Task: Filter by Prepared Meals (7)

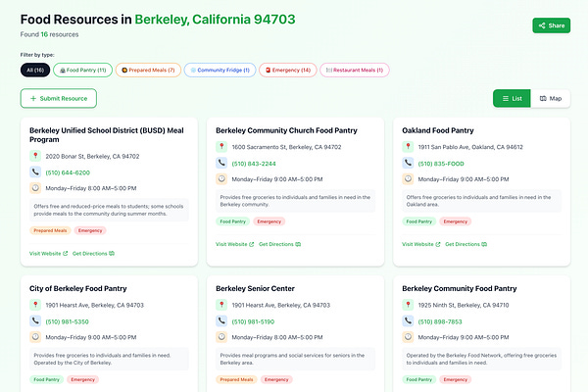Action: (x=148, y=71)
